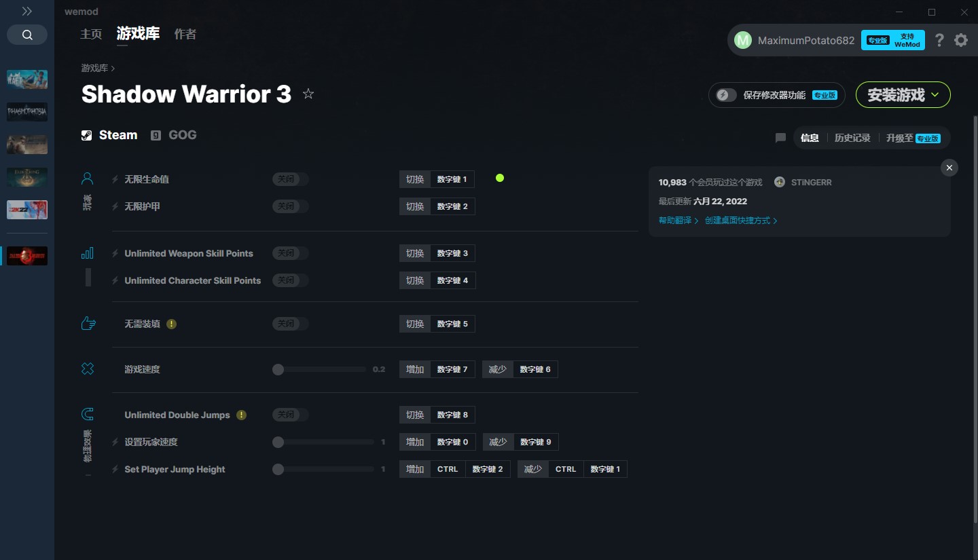Click the physics magnet category icon
978x560 pixels.
[88, 414]
